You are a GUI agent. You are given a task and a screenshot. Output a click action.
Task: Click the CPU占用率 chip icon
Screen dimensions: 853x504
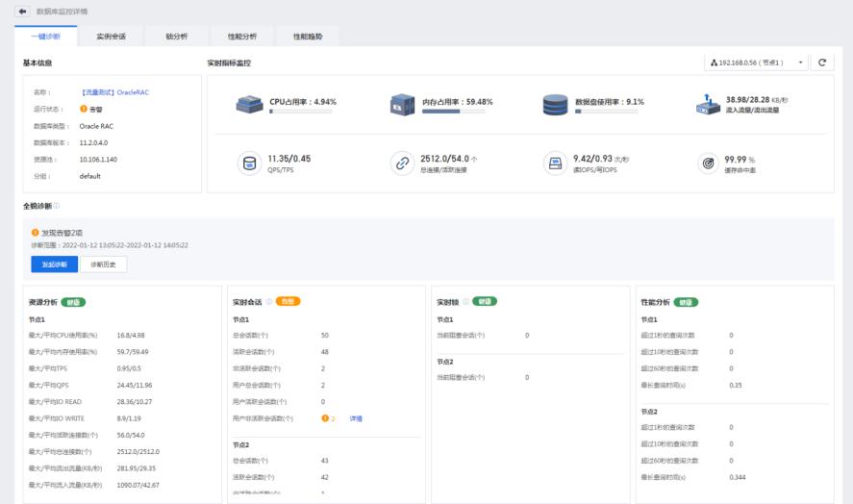click(x=250, y=105)
